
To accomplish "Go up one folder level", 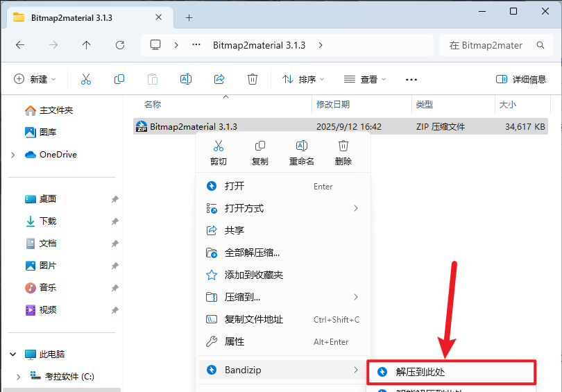I will [86, 45].
